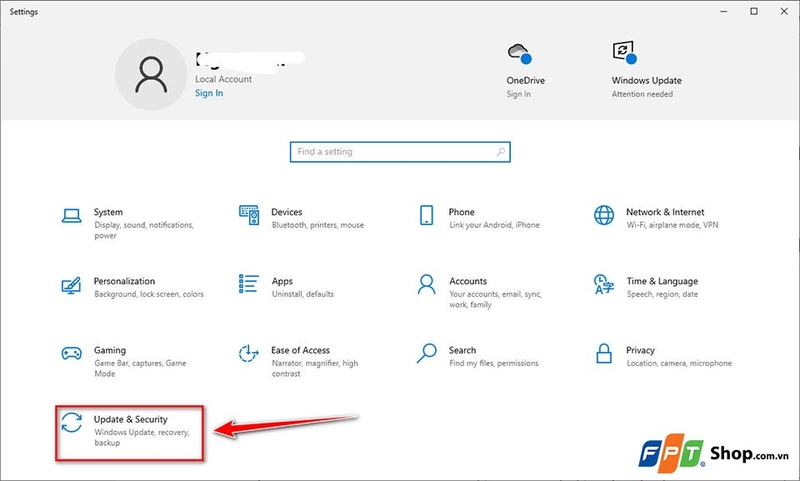The width and height of the screenshot is (800, 481).
Task: Click 'Your accounts, email, sync, work, family'
Action: [495, 299]
